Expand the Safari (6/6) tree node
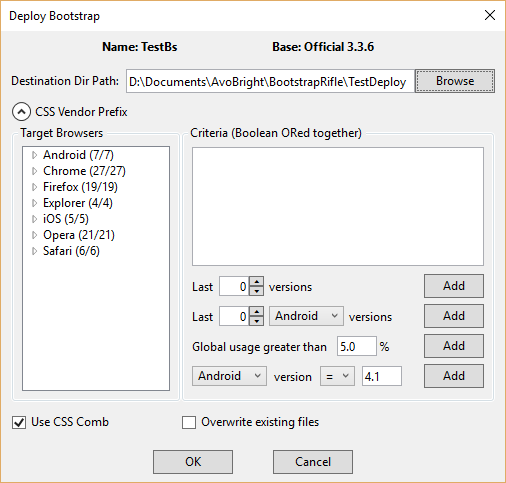 [x=34, y=251]
